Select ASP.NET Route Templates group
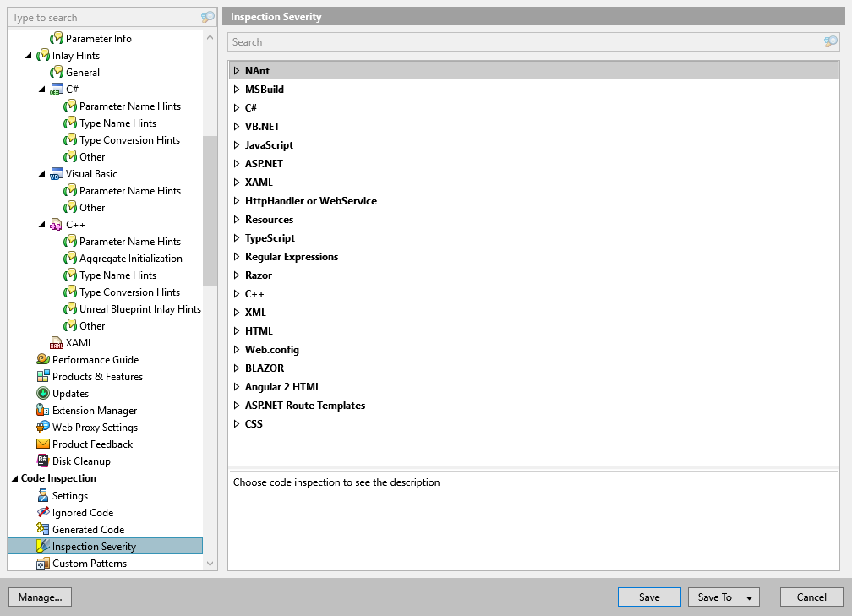The height and width of the screenshot is (616, 852). 305,406
